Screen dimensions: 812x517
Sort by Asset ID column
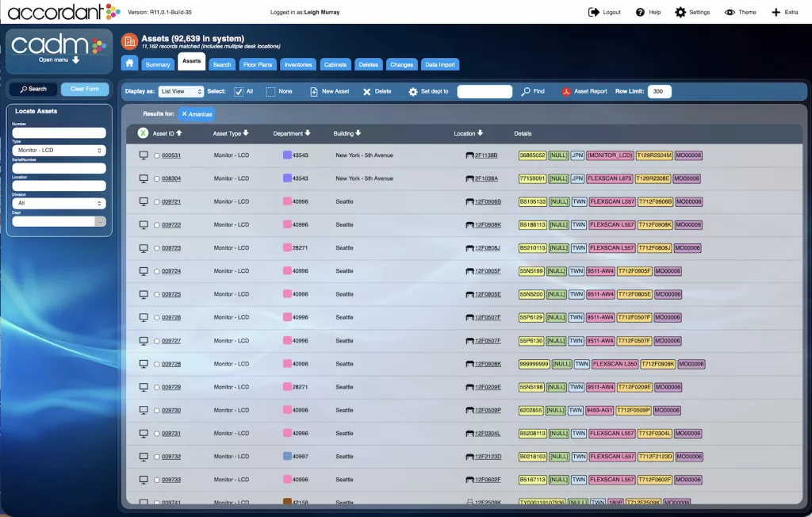[x=167, y=133]
